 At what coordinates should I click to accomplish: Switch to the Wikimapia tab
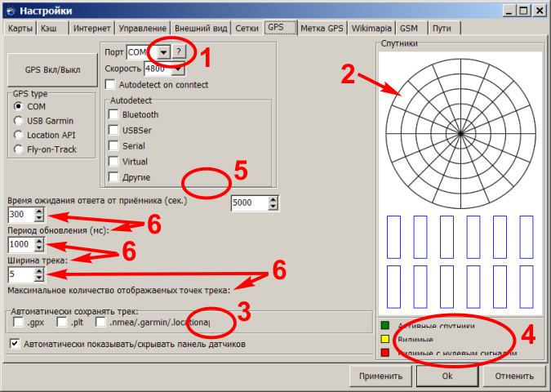[371, 28]
